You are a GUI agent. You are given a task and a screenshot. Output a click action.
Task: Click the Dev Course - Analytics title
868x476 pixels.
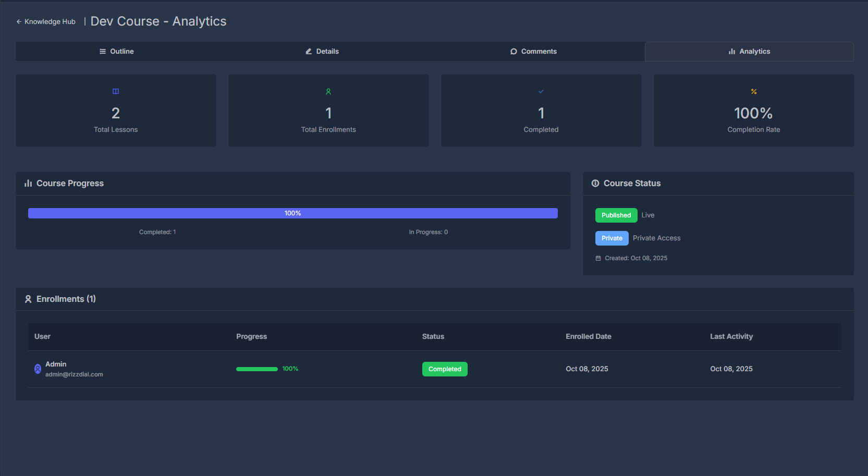coord(158,21)
